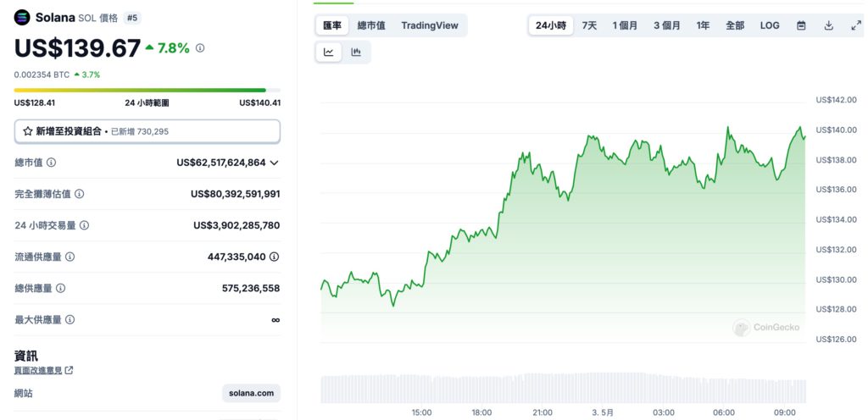Download the chart data

coord(829,25)
